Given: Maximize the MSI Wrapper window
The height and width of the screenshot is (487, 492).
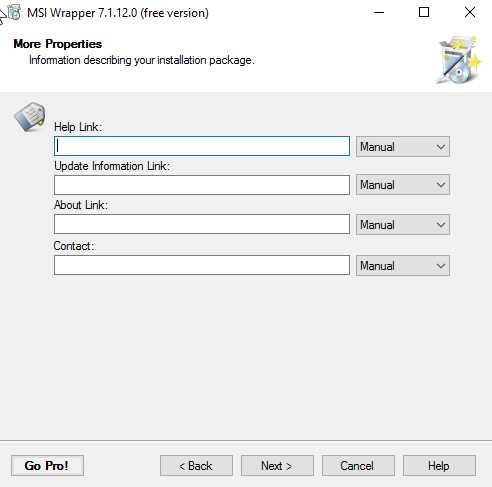Looking at the screenshot, I should point(424,13).
